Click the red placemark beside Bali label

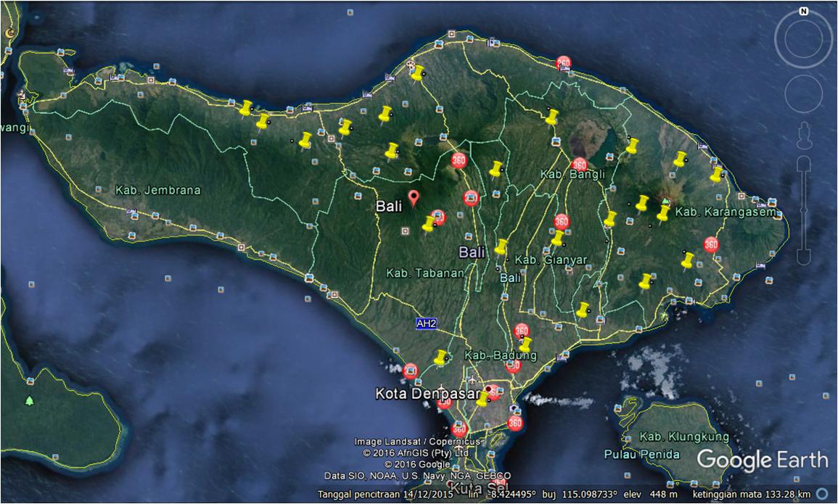[414, 197]
